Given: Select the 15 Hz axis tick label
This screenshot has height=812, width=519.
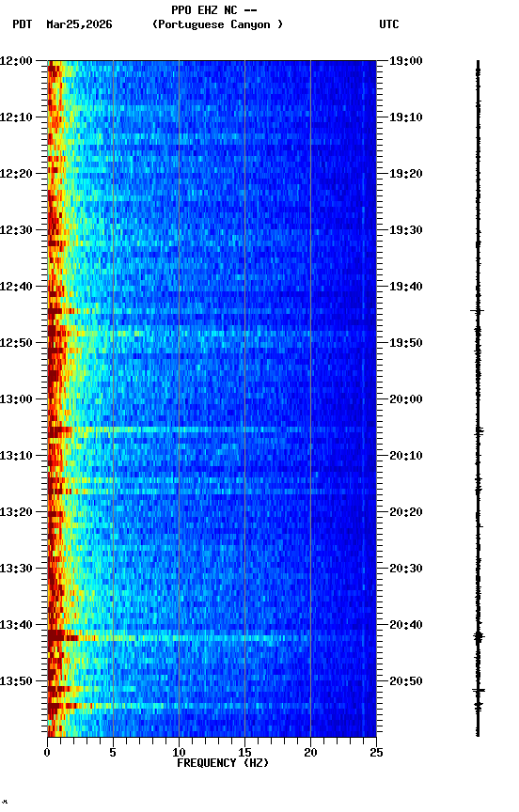Looking at the screenshot, I should pyautogui.click(x=244, y=753).
